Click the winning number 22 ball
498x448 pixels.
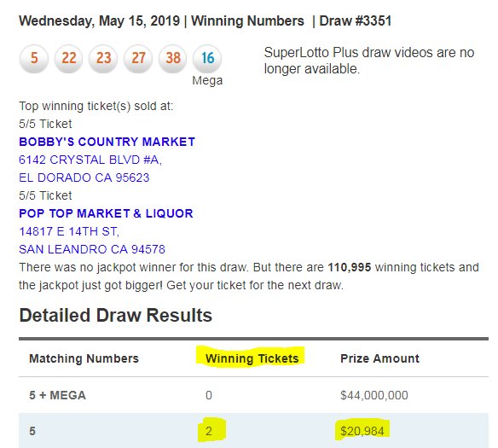[68, 59]
